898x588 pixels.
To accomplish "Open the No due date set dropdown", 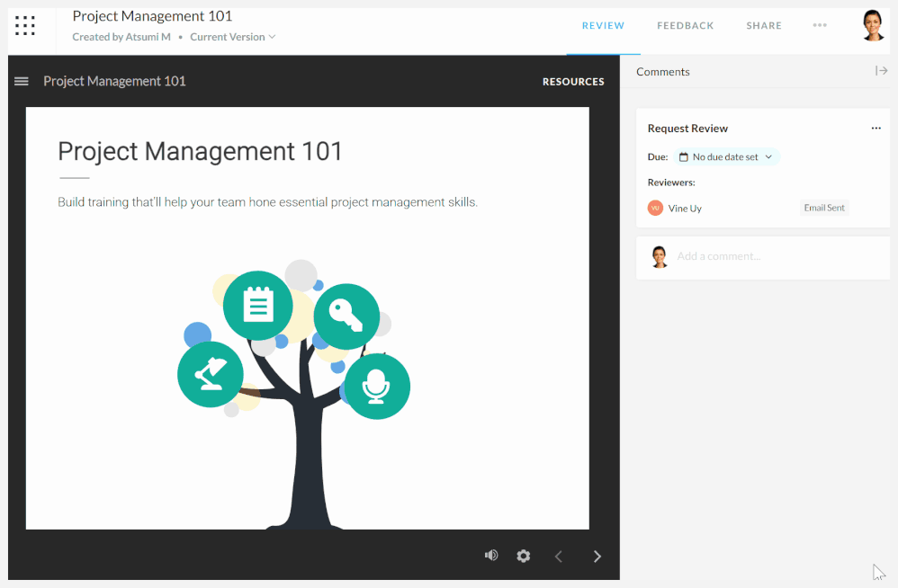I will (726, 156).
